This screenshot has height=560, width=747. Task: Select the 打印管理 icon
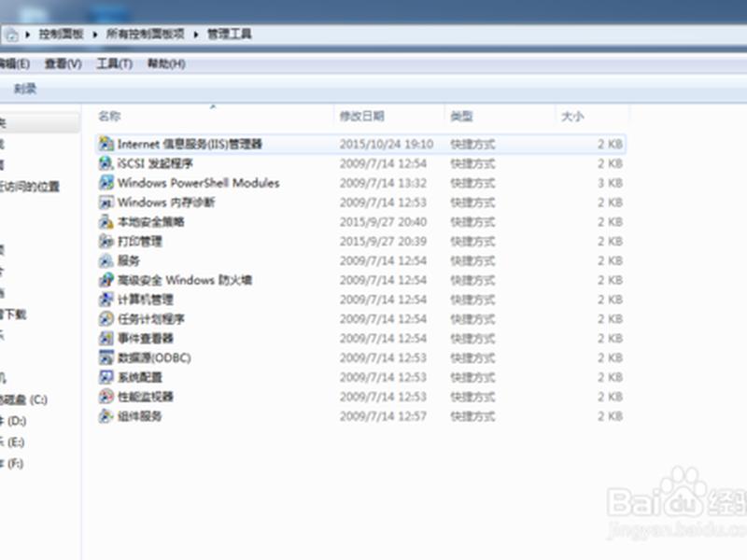pyautogui.click(x=106, y=241)
